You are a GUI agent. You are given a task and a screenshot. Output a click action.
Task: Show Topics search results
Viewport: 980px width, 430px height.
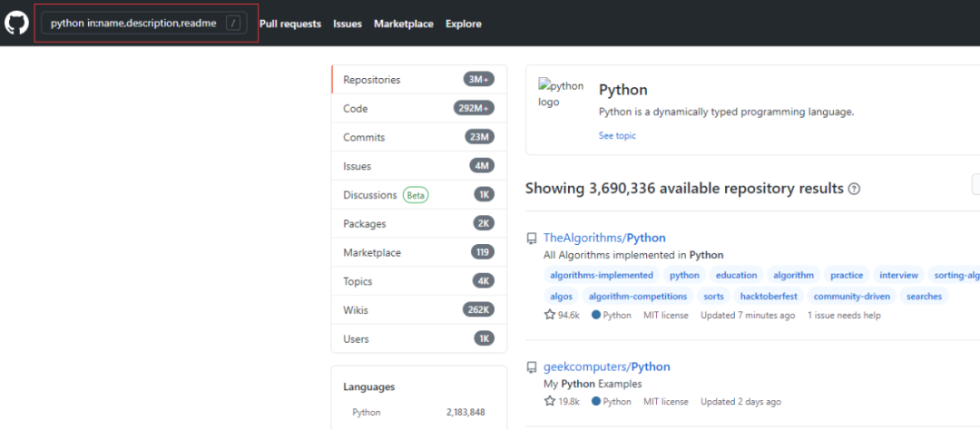[418, 281]
